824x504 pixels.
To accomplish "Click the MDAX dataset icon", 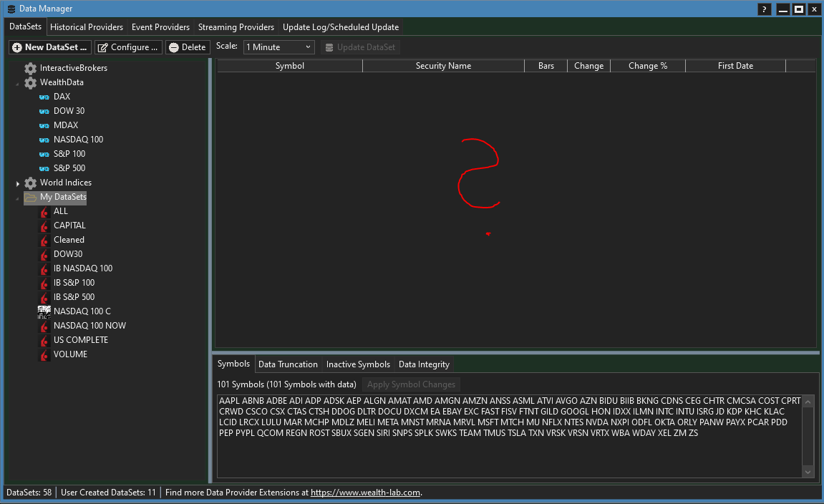I will [x=44, y=125].
